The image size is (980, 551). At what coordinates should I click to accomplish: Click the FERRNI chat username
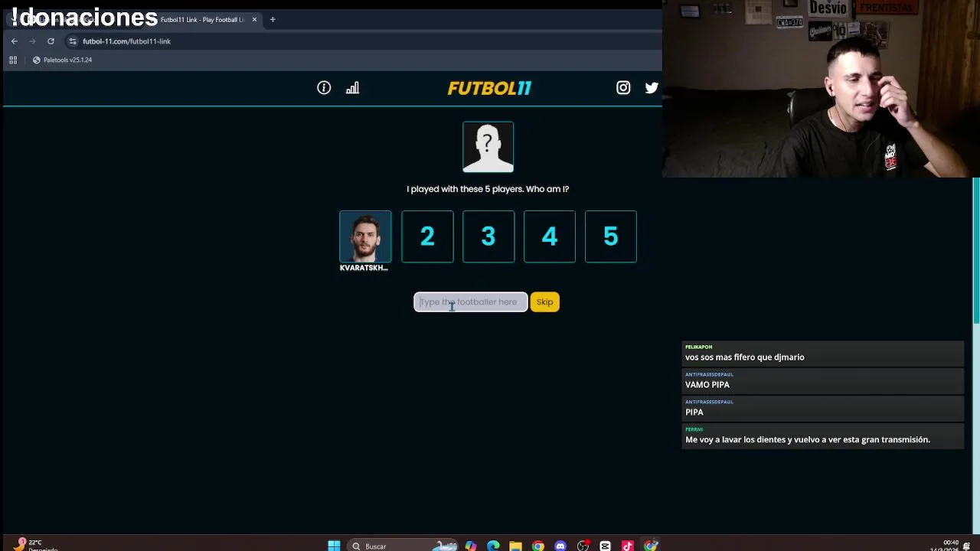click(x=694, y=430)
